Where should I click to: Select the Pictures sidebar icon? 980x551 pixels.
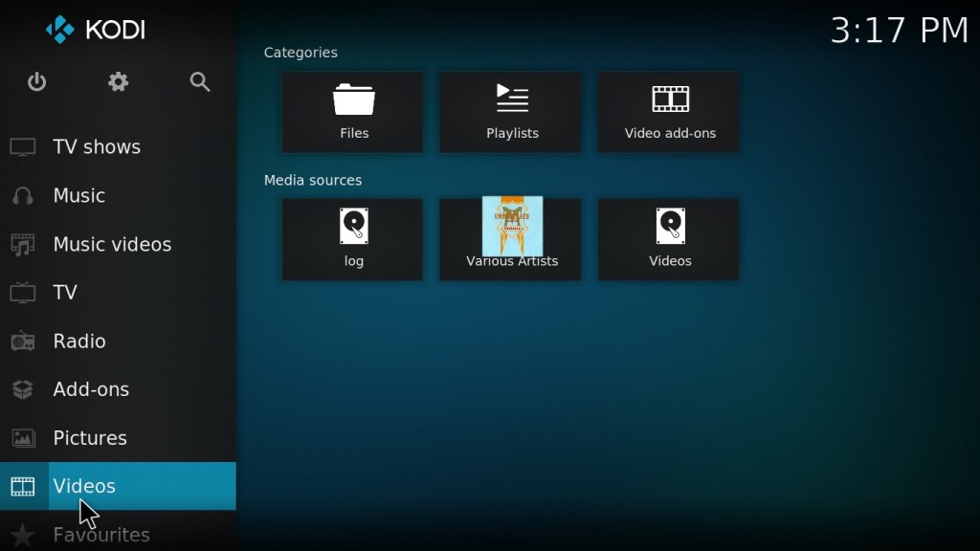click(23, 438)
